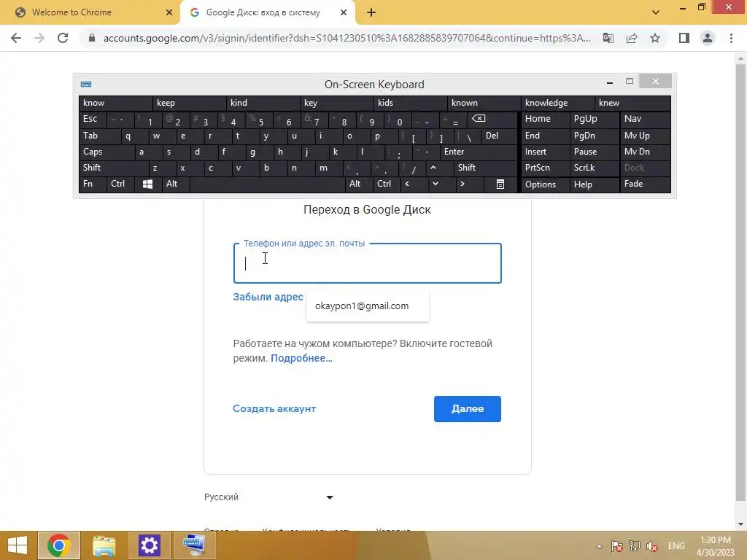747x560 pixels.
Task: Reload the page with the refresh icon
Action: (63, 38)
